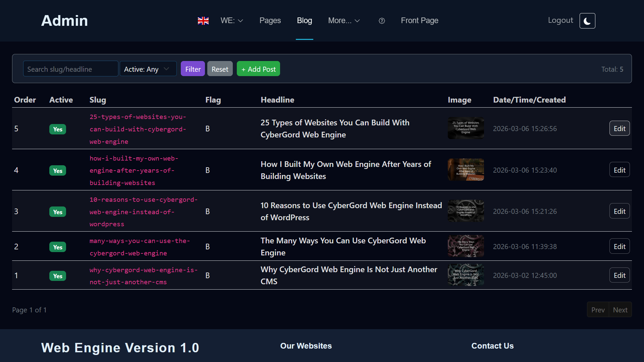Open the Front Page link
Image resolution: width=644 pixels, height=362 pixels.
pyautogui.click(x=420, y=21)
